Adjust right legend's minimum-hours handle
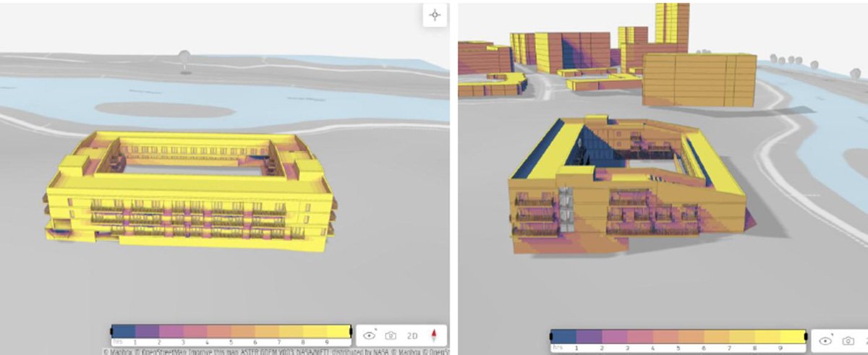Screen dimensions: 868x355 (553, 338)
